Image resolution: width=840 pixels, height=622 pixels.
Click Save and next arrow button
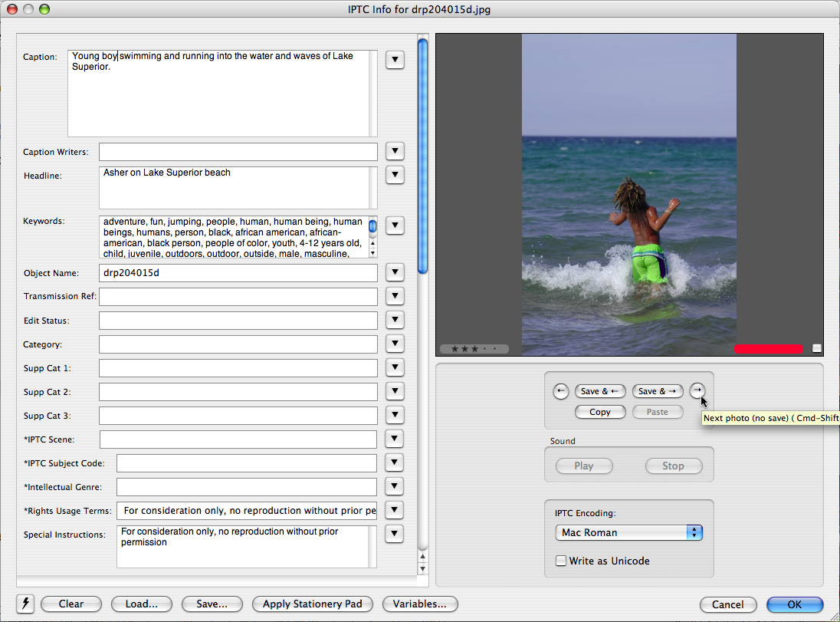pos(658,391)
